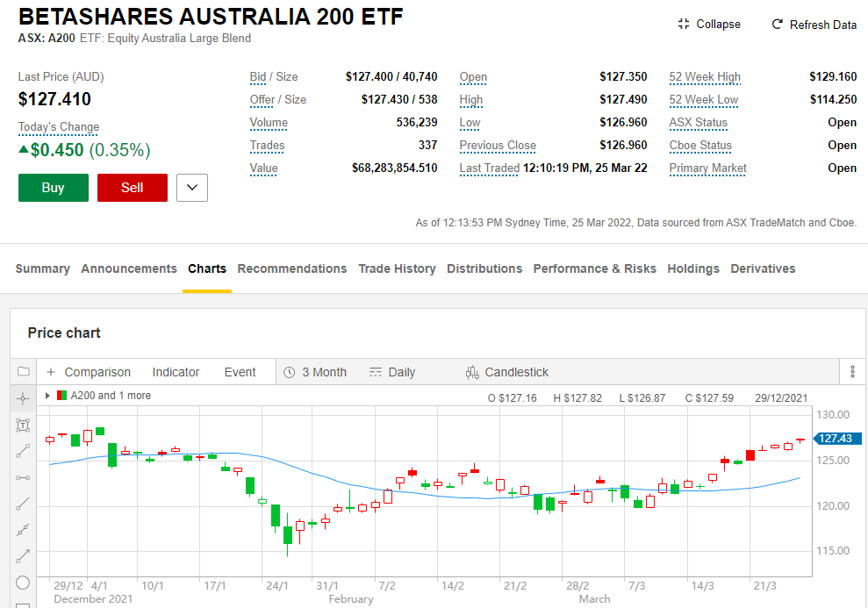Change the 3 Month time range
Screen dimensions: 868x608
tap(315, 372)
